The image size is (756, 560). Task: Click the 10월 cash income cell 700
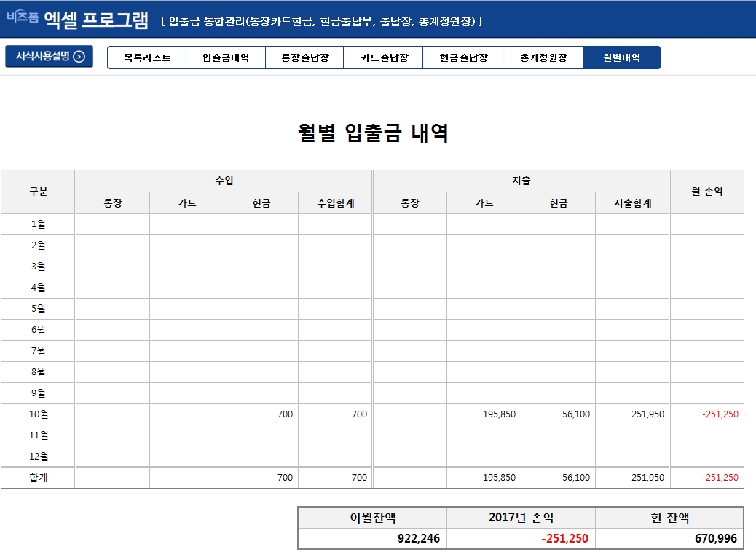[x=261, y=414]
